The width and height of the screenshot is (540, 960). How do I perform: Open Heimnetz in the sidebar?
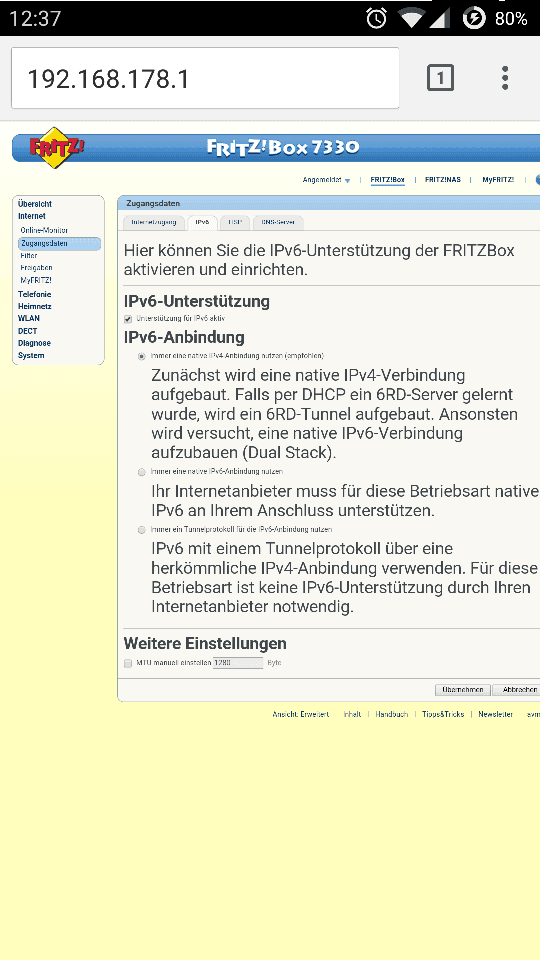tap(34, 306)
